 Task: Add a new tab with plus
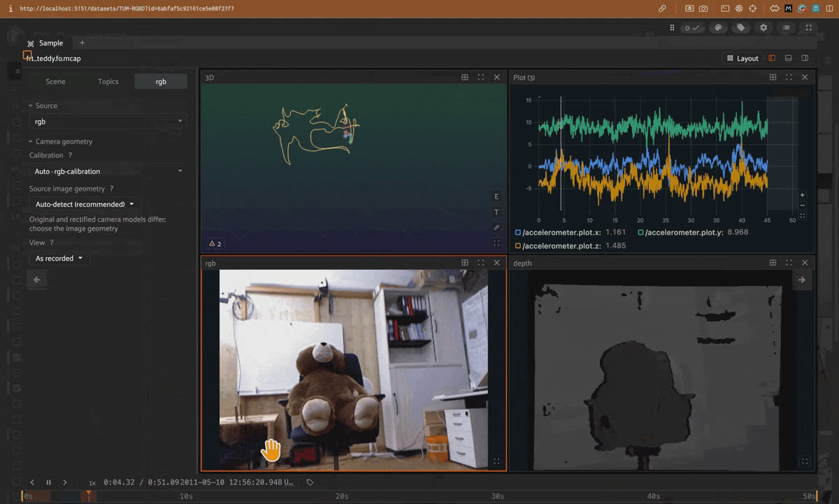click(x=82, y=43)
